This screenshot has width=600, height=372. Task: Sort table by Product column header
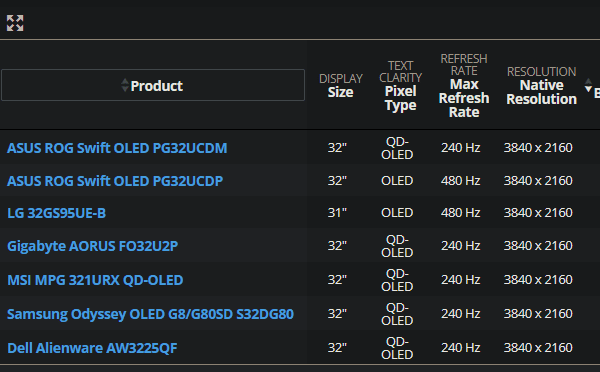coord(153,85)
